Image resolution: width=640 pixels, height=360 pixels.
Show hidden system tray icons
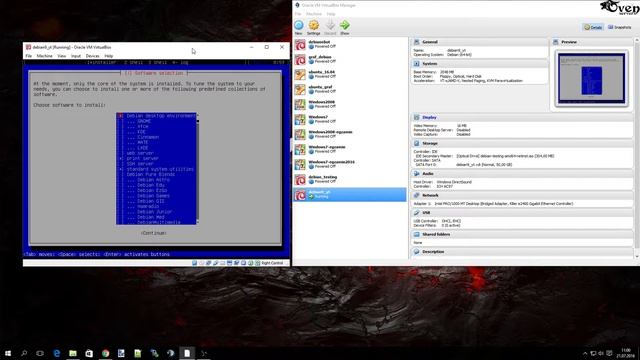(585, 353)
